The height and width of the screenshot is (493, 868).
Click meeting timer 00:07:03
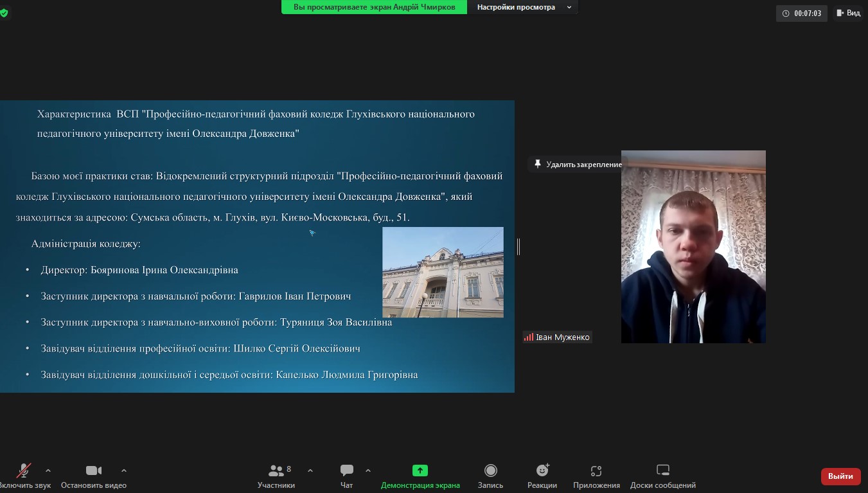(802, 13)
